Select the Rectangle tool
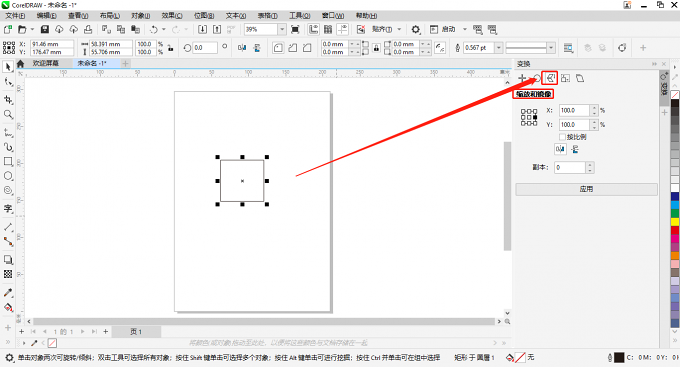680x367 pixels. click(x=8, y=161)
